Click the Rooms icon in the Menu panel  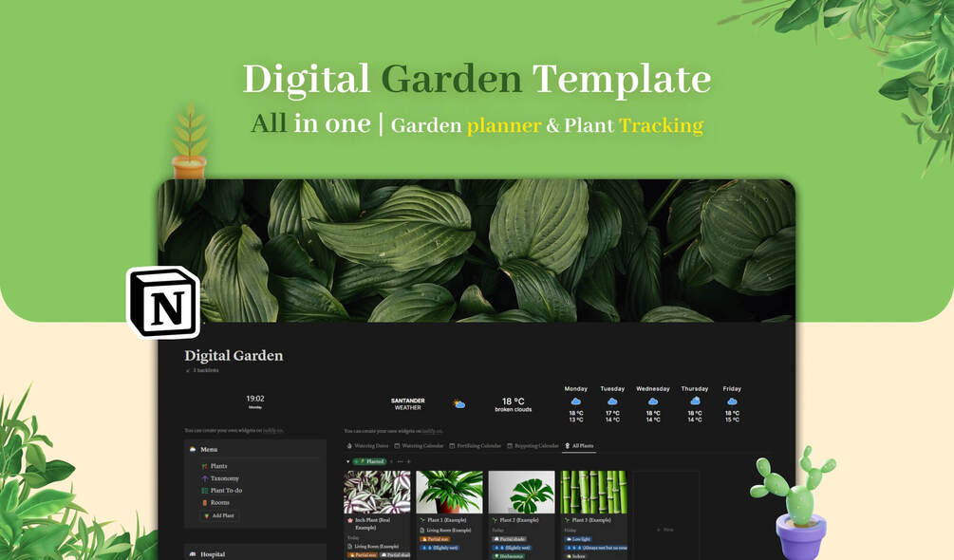click(x=205, y=502)
